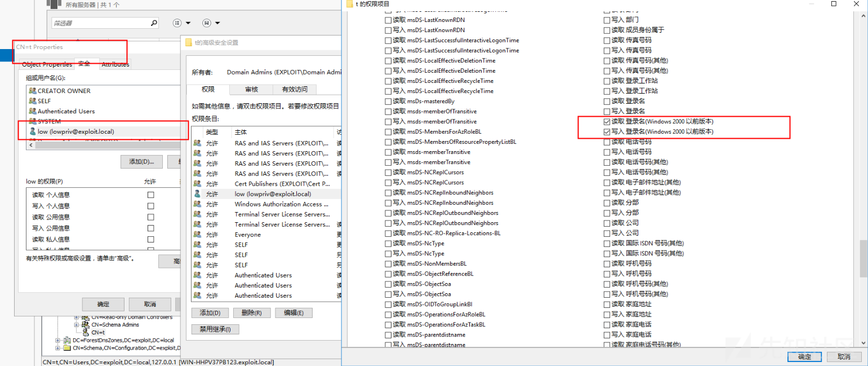Click the save query icon in Server Manager
Screen dimensions: 868x366
tap(207, 23)
